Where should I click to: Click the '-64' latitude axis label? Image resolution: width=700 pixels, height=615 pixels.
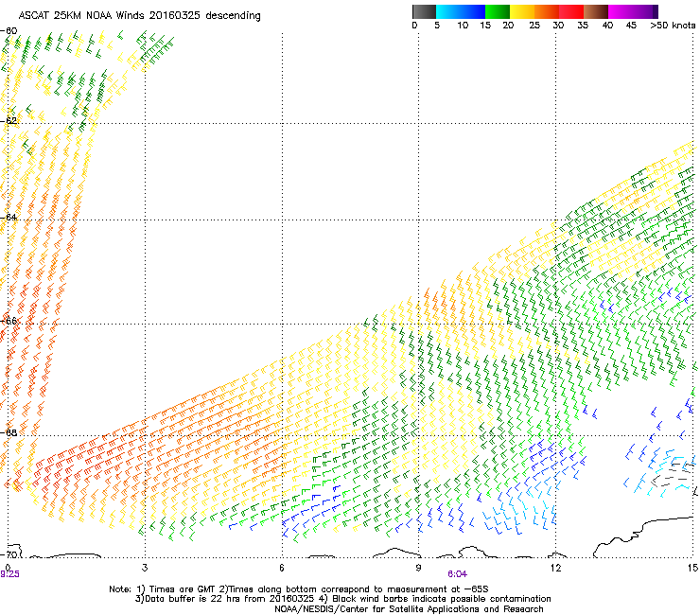pyautogui.click(x=9, y=217)
